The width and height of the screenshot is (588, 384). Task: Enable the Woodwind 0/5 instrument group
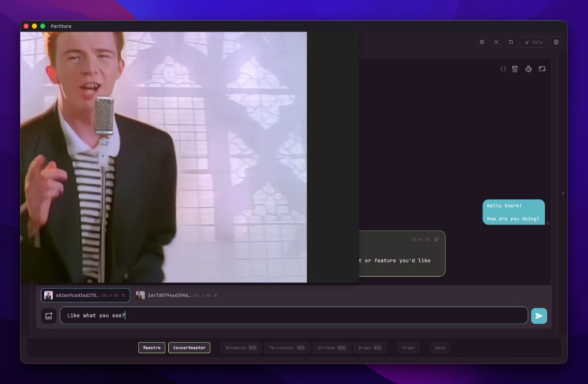[x=241, y=347]
